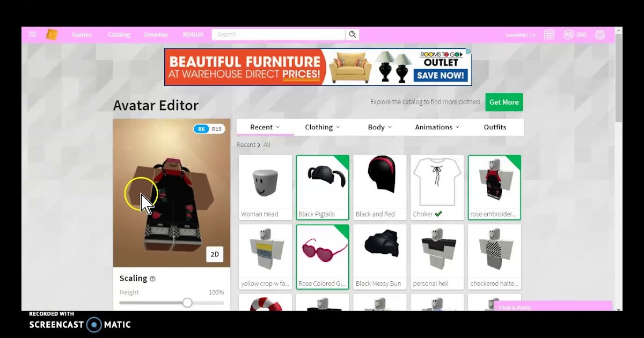Select the Black Messy Bun item
This screenshot has height=338, width=644.
click(380, 257)
